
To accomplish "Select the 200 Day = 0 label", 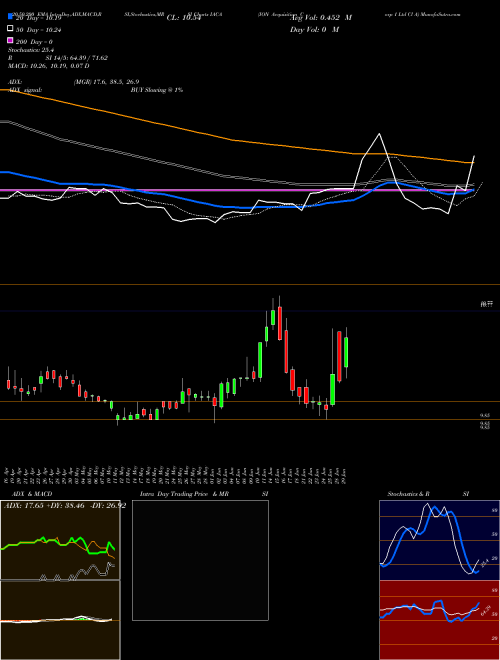I will click(x=35, y=42).
